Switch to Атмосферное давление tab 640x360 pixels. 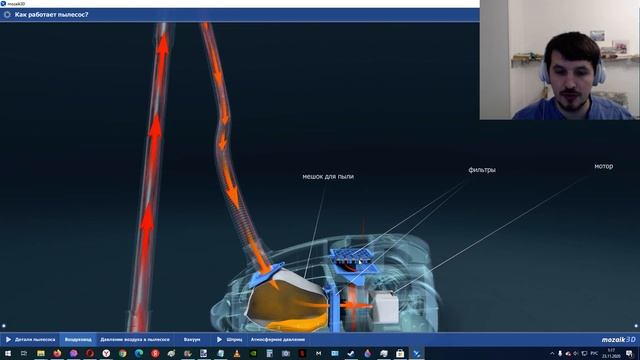click(x=278, y=340)
